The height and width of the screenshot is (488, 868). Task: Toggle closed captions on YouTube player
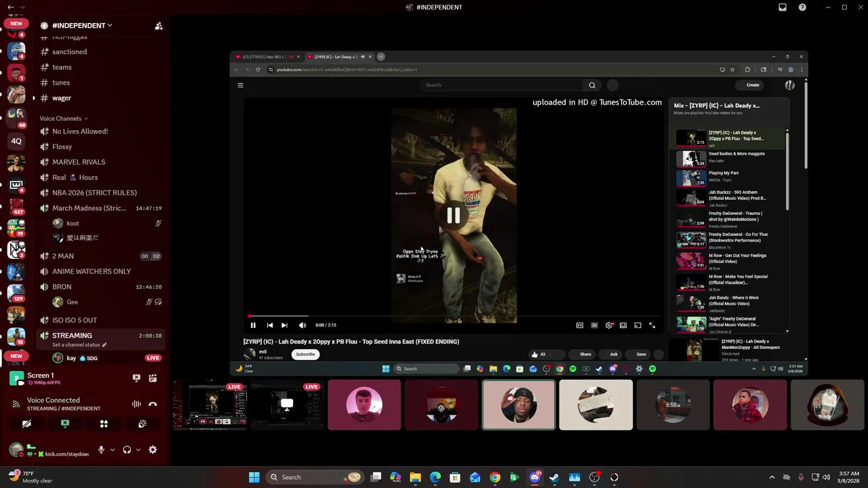[580, 325]
